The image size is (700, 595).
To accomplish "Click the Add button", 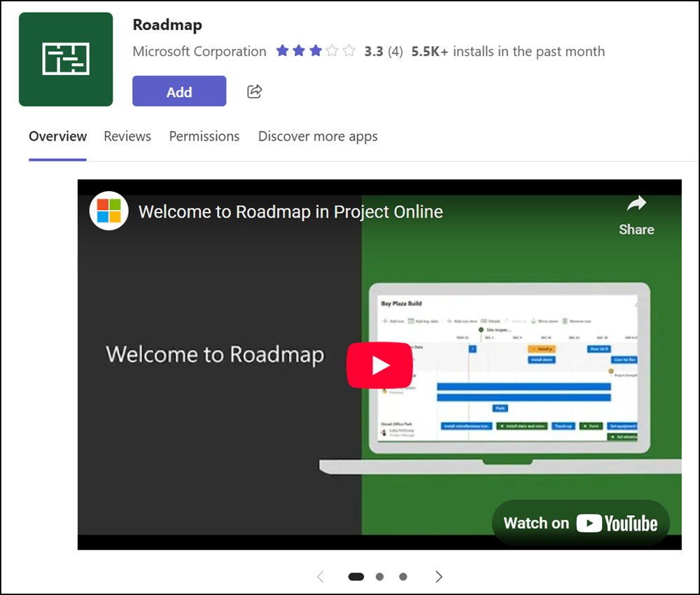I will (x=178, y=91).
